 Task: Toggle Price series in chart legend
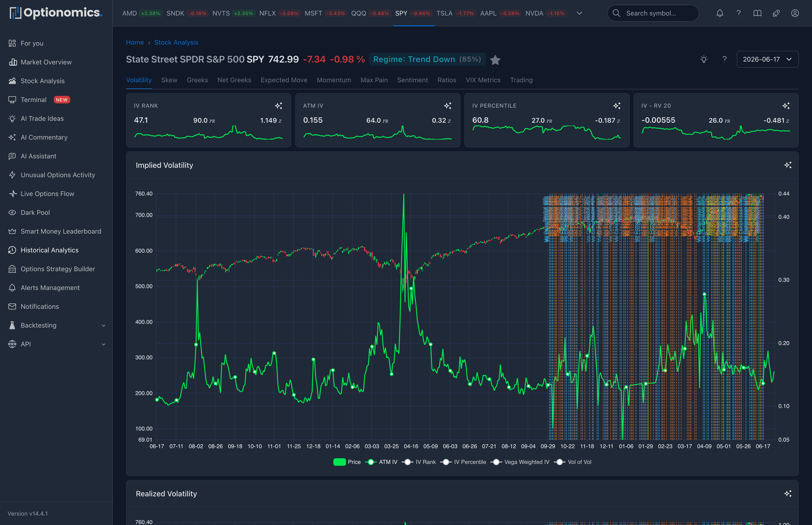pos(347,462)
